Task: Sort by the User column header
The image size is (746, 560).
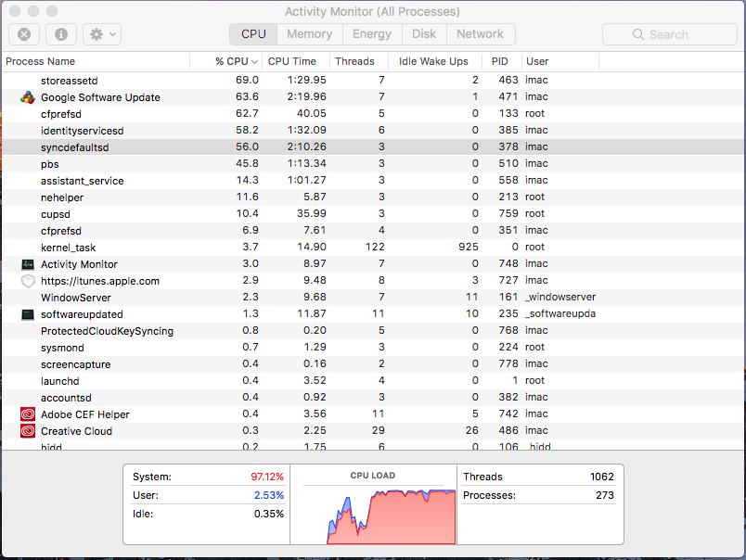Action: tap(560, 61)
